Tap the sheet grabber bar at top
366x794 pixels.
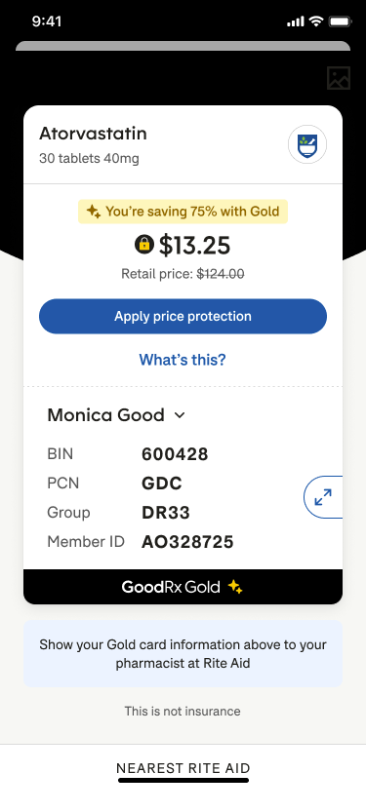tap(183, 46)
